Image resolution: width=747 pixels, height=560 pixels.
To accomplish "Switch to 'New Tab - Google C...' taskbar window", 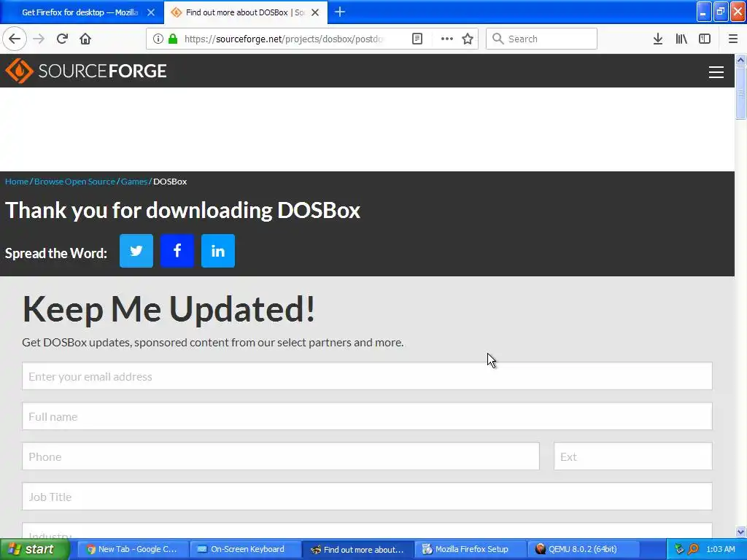I will click(x=132, y=549).
